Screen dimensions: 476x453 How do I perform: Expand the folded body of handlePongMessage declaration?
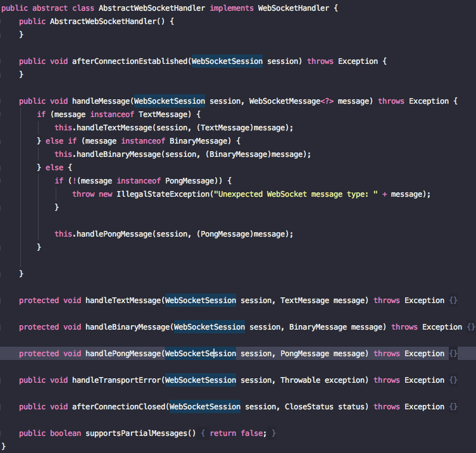click(453, 354)
